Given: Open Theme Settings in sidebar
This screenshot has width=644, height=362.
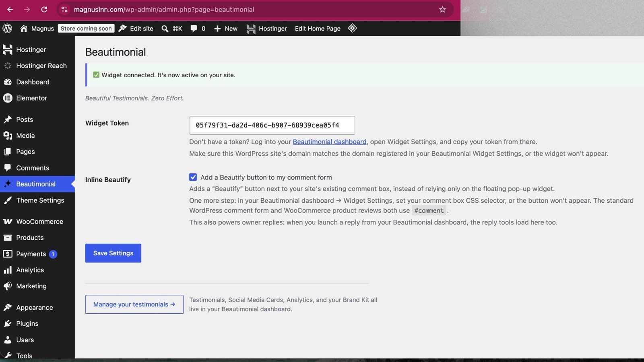Looking at the screenshot, I should point(37,200).
